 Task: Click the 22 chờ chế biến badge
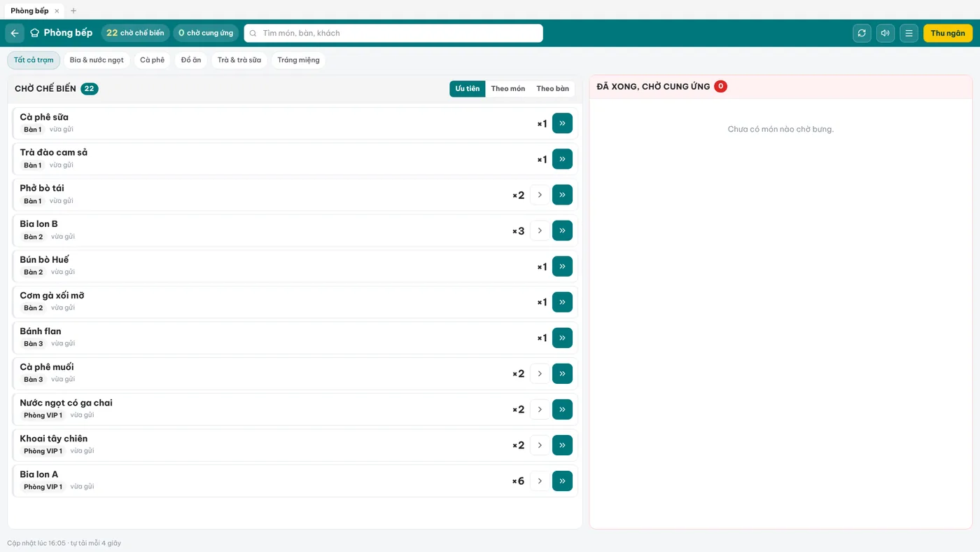click(x=135, y=33)
